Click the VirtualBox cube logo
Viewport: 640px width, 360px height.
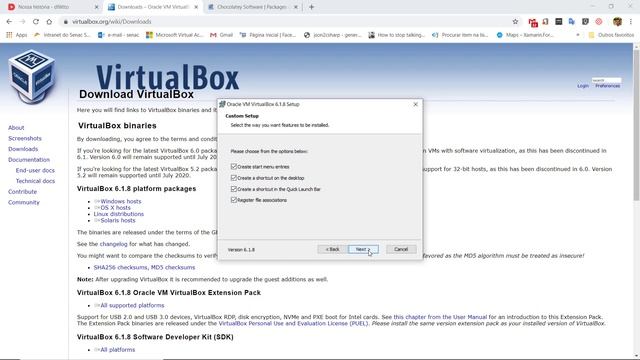coord(32,76)
